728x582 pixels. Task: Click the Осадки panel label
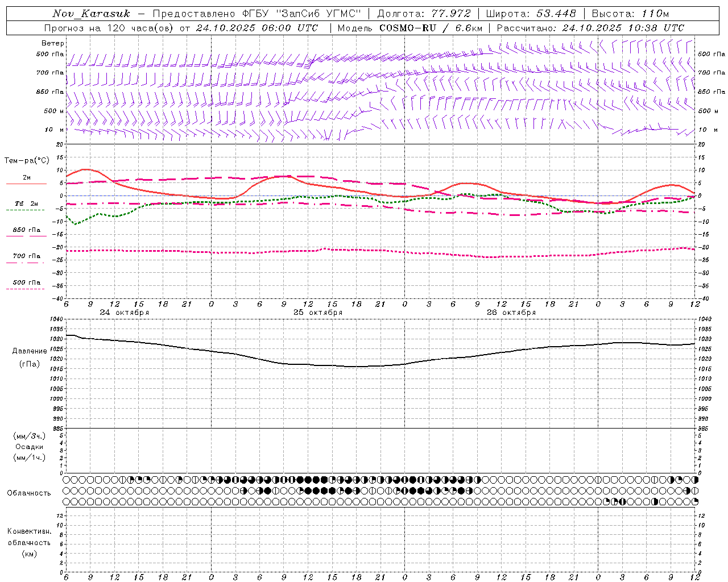[x=30, y=447]
